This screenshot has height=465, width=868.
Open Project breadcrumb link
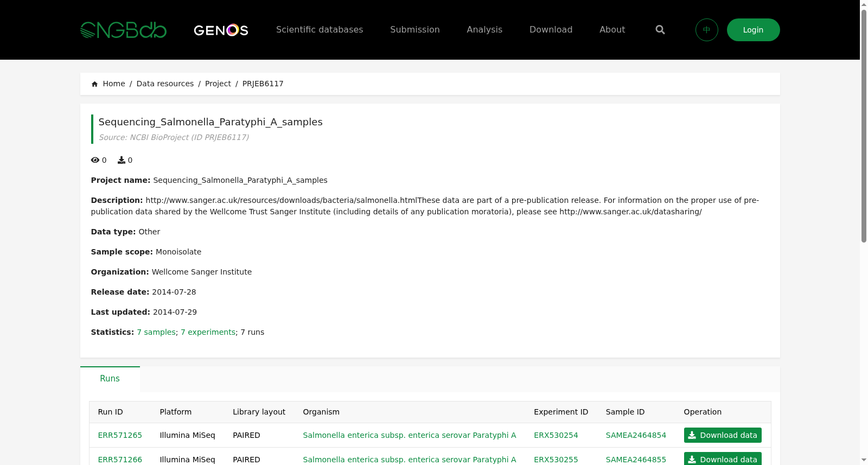tap(218, 84)
